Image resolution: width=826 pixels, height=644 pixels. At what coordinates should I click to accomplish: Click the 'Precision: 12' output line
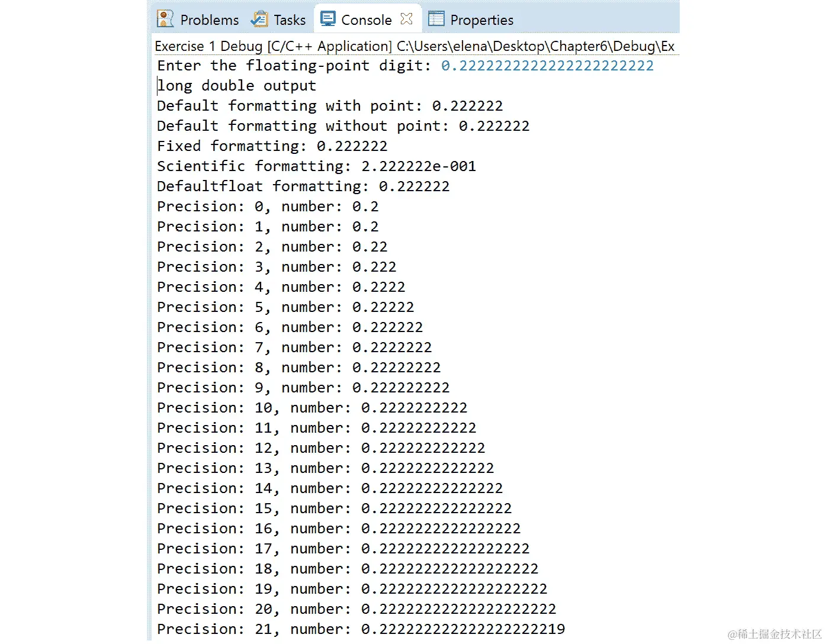(321, 448)
